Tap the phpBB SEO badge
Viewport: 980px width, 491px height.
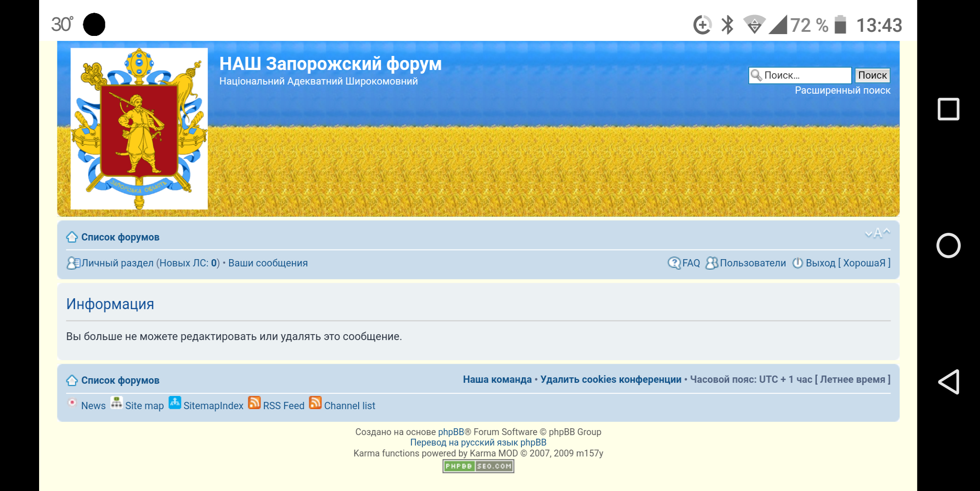pyautogui.click(x=478, y=466)
